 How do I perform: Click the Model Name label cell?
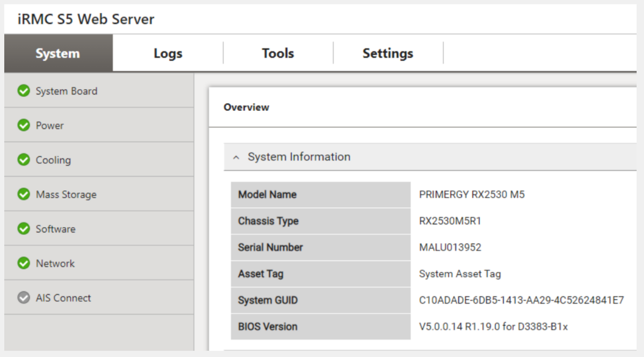(321, 194)
